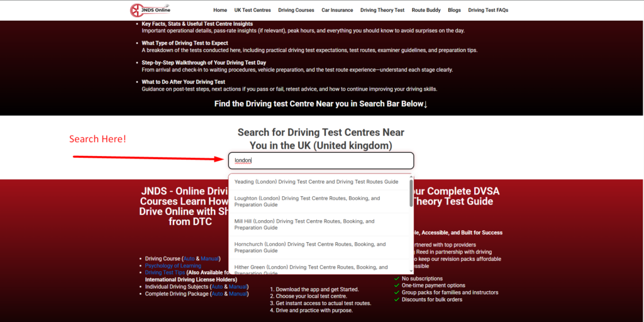Viewport: 644px width, 322px height.
Task: Open UK Test Centres menu
Action: [x=253, y=10]
